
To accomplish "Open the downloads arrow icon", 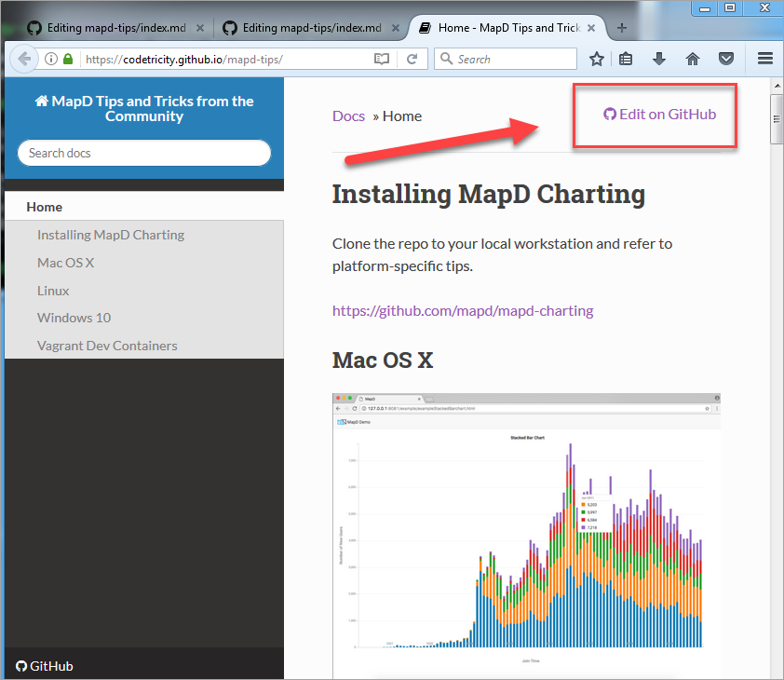I will coord(659,59).
